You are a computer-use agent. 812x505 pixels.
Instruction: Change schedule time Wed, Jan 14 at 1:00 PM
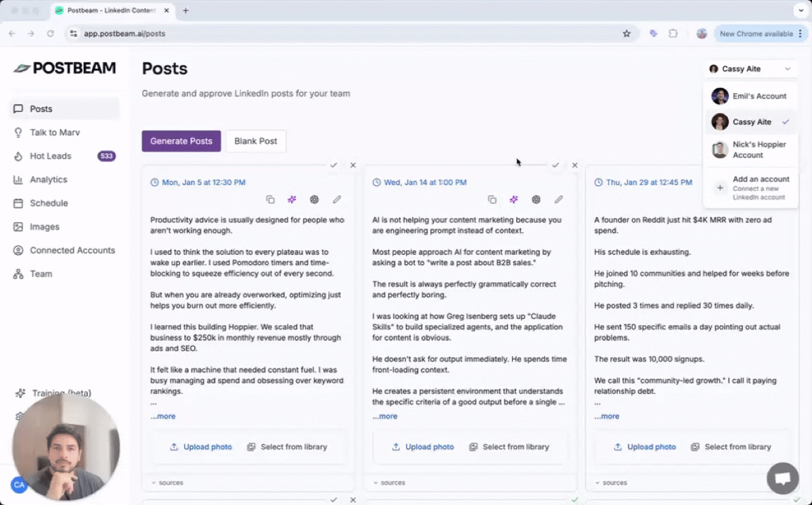coord(420,183)
